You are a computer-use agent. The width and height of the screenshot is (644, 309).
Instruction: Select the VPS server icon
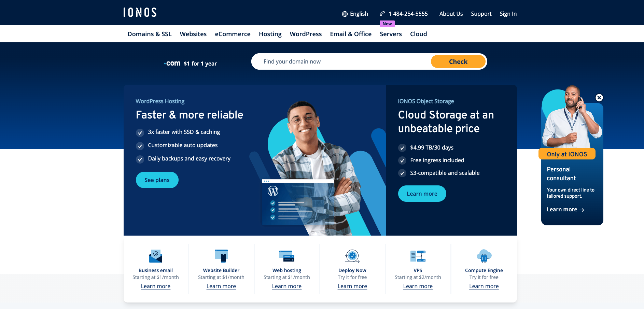418,256
